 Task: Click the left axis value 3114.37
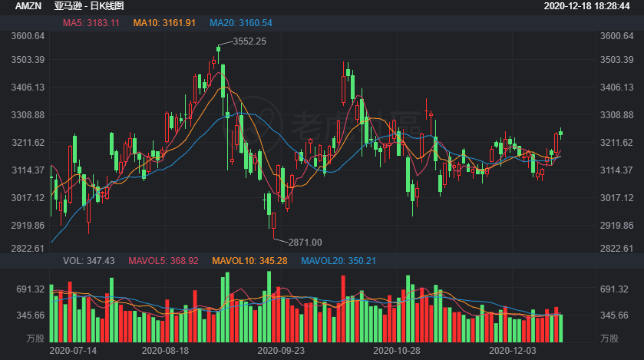(x=28, y=170)
